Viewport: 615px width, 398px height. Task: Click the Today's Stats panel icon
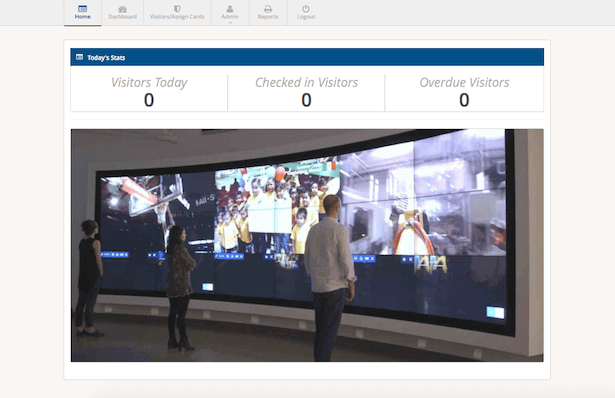click(x=79, y=57)
